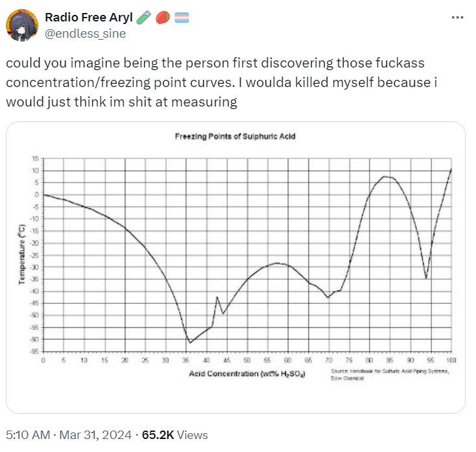The width and height of the screenshot is (476, 452).
Task: Click the 'Acid Concentration (wt% H2SO4)' axis label
Action: (x=247, y=374)
